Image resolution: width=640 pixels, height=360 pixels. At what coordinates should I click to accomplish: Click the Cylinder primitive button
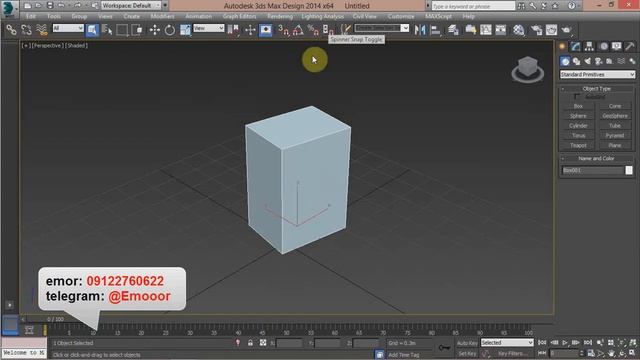578,126
